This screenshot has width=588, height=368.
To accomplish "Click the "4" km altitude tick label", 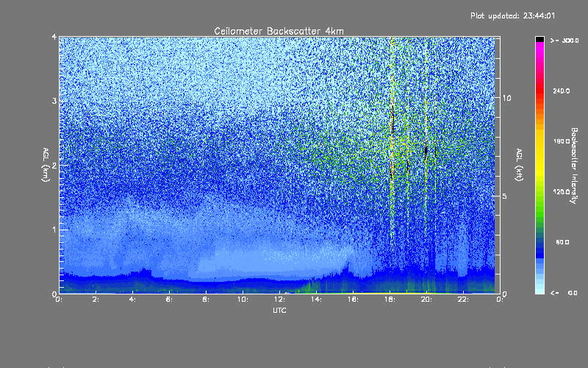I will (54, 37).
